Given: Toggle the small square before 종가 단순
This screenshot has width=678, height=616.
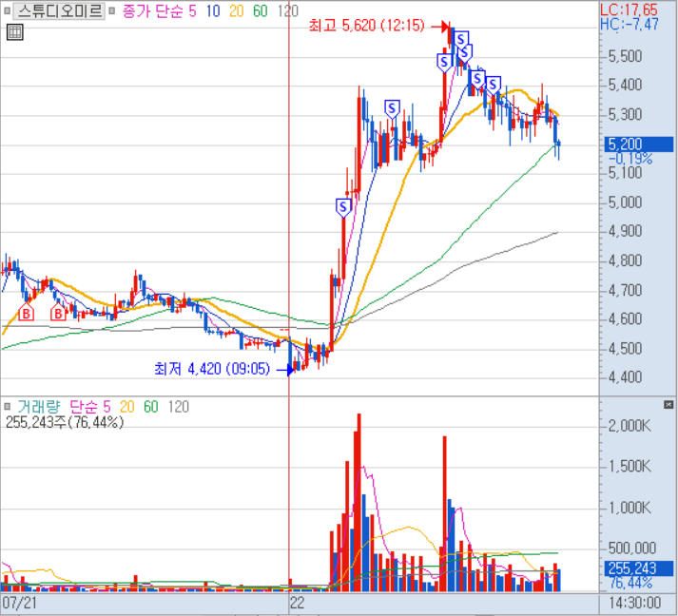Looking at the screenshot, I should (113, 12).
